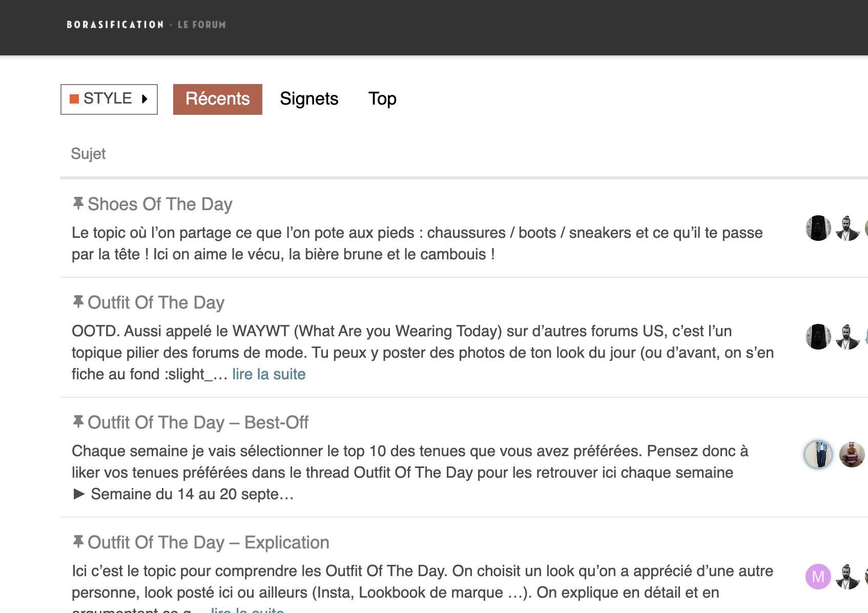Open the blue-ringed avatar on Best-Off row
This screenshot has width=868, height=613.
818,455
